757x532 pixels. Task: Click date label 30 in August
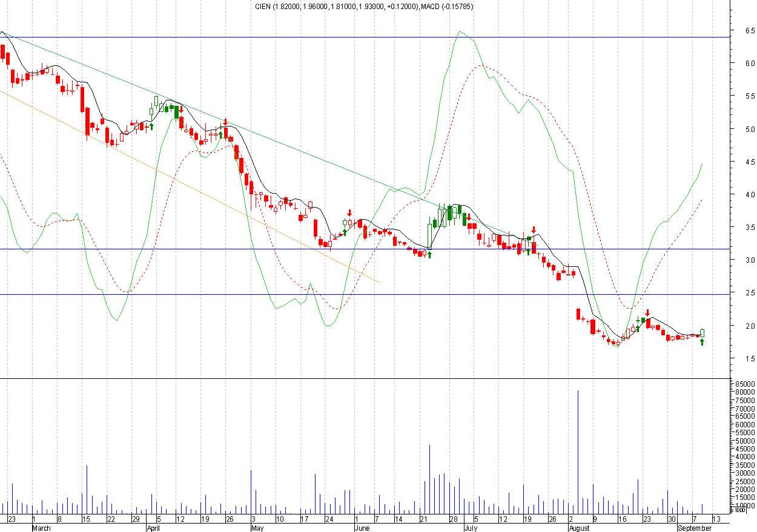point(672,519)
